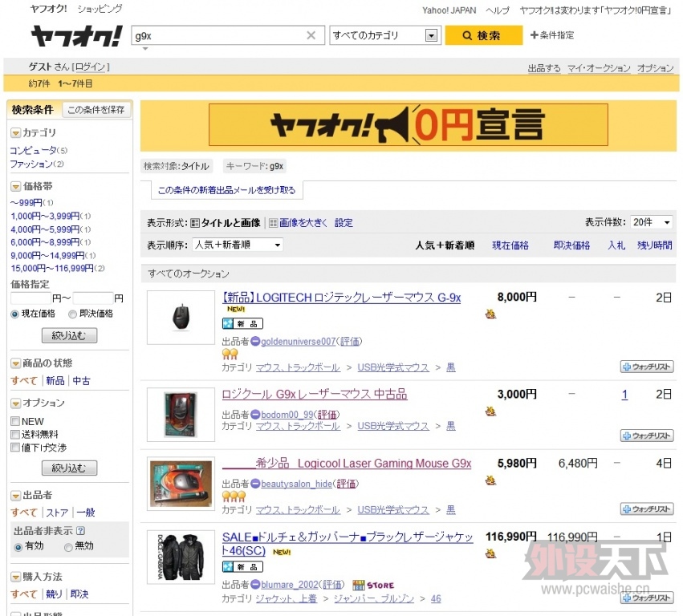Collapse the 価格帯 section

click(16, 186)
